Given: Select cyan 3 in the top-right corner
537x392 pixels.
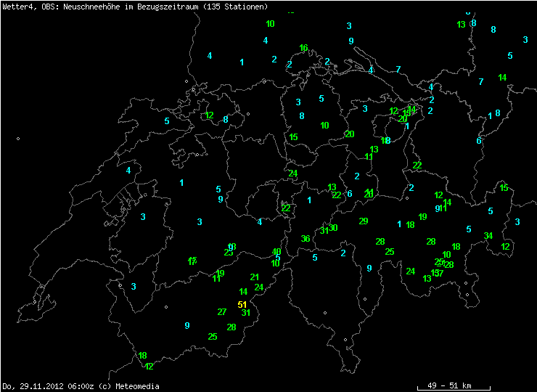Looking at the screenshot, I should click(525, 39).
